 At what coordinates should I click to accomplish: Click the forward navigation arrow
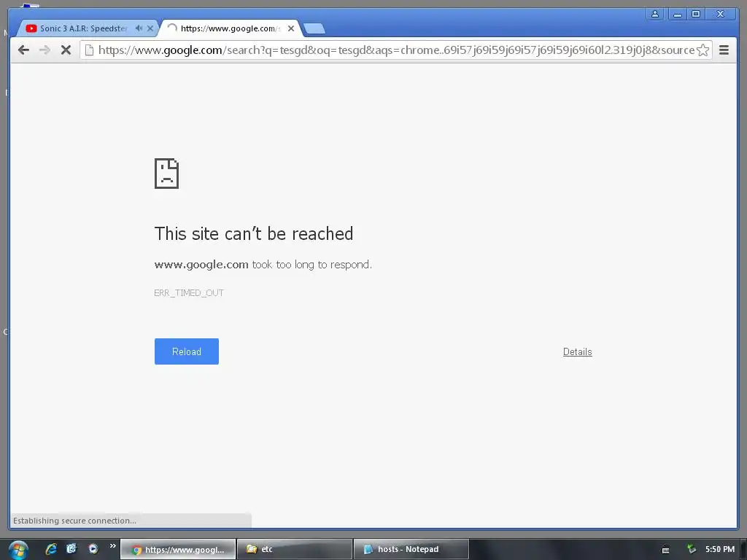44,50
